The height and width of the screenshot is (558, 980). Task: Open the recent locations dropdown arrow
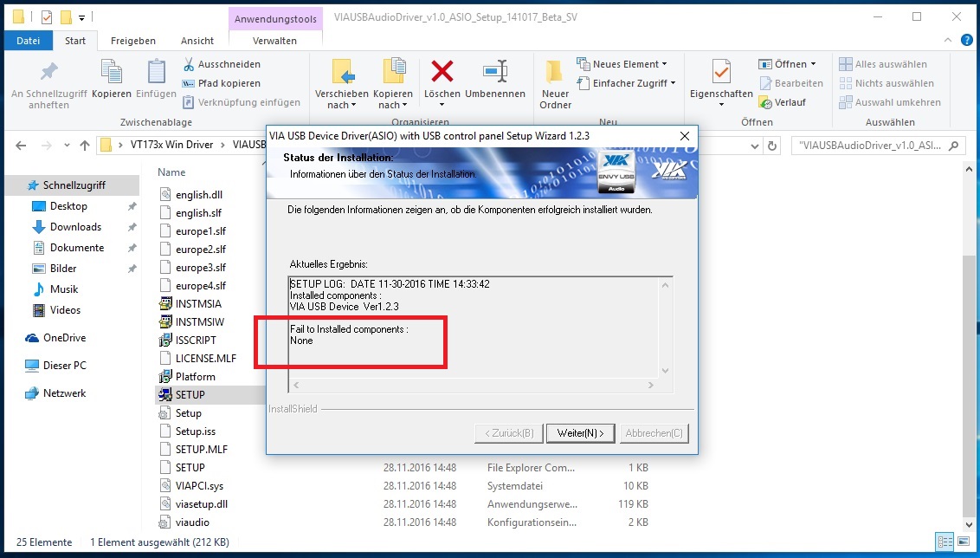tap(67, 145)
